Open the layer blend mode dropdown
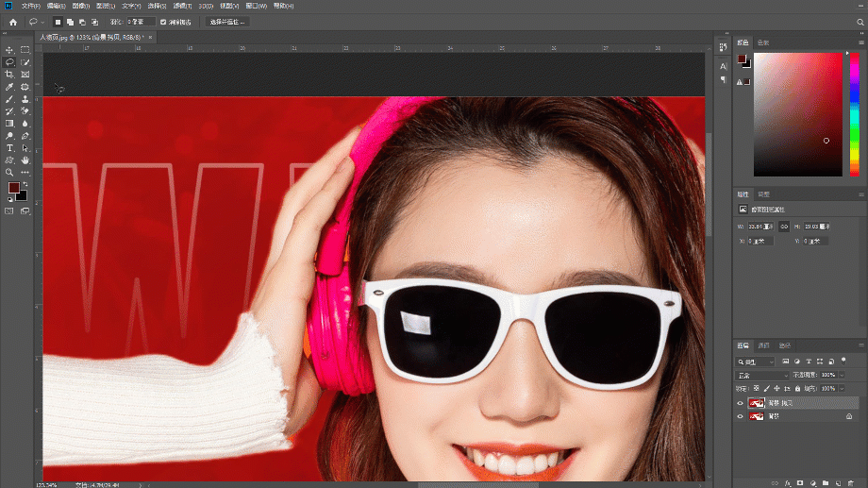This screenshot has height=488, width=868. click(x=762, y=375)
